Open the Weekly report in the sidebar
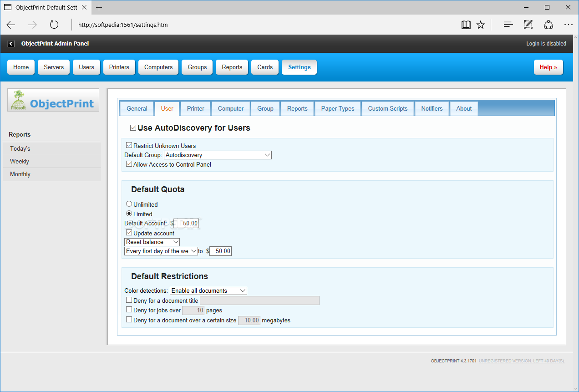 click(52, 161)
